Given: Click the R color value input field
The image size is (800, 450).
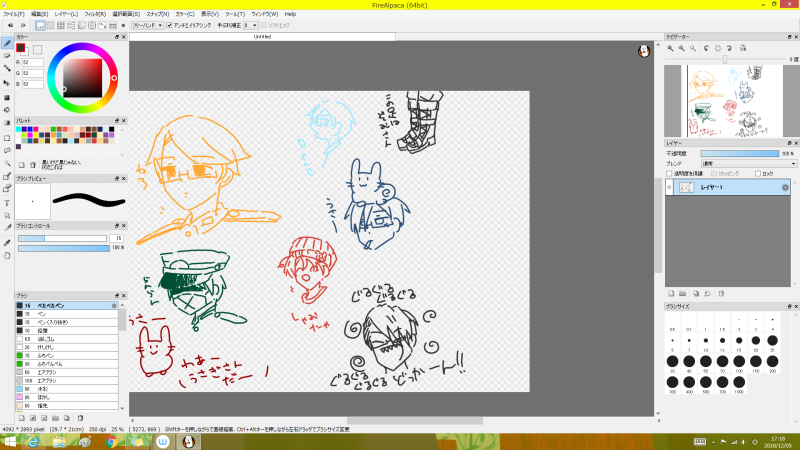Looking at the screenshot, I should 33,62.
